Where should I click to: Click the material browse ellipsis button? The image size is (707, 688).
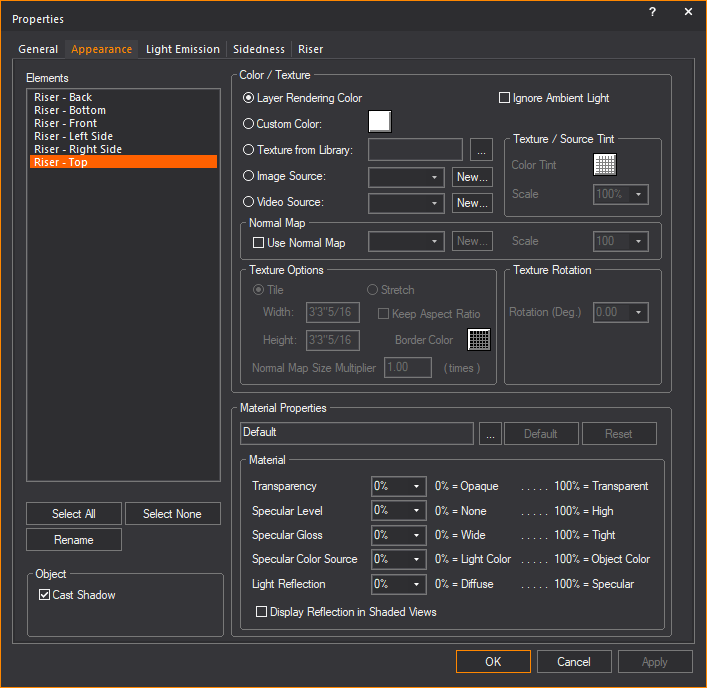click(488, 434)
